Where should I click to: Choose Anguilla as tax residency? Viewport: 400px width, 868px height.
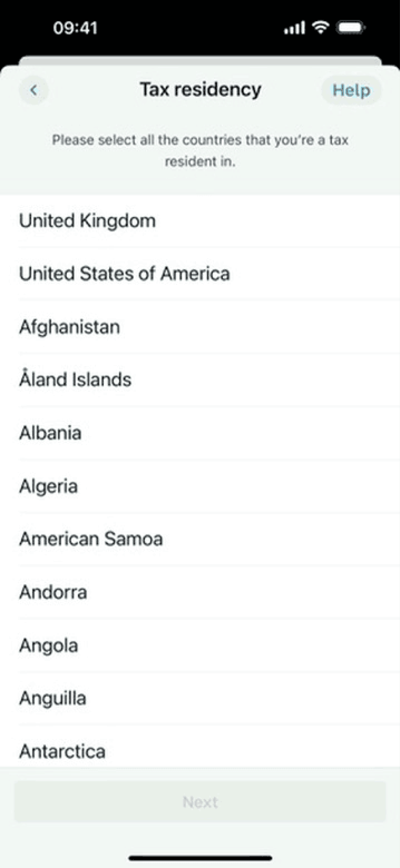[x=53, y=698]
